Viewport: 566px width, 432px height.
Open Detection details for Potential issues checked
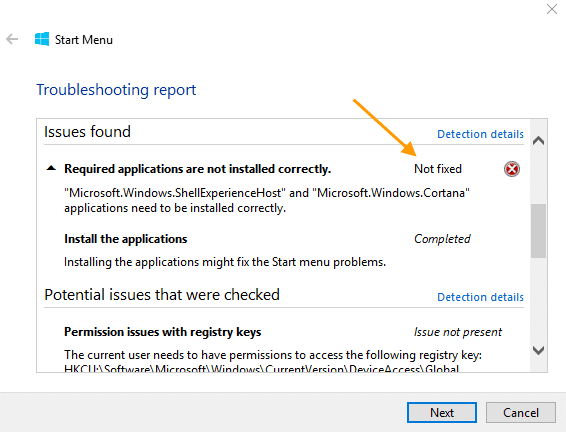[x=480, y=297]
